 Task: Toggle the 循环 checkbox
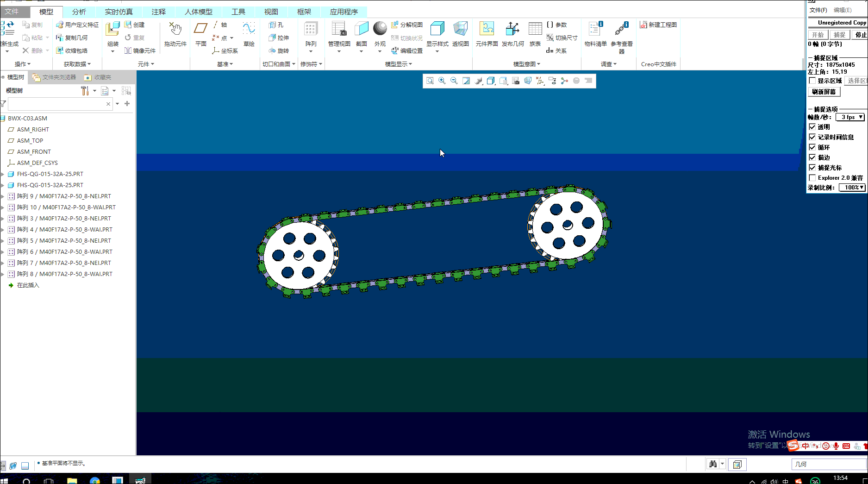[812, 147]
